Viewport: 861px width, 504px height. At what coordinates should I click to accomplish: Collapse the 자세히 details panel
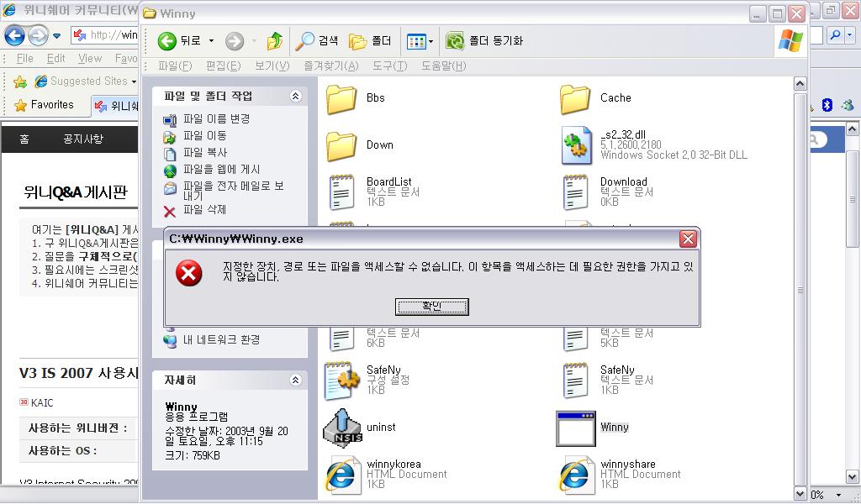coord(295,380)
